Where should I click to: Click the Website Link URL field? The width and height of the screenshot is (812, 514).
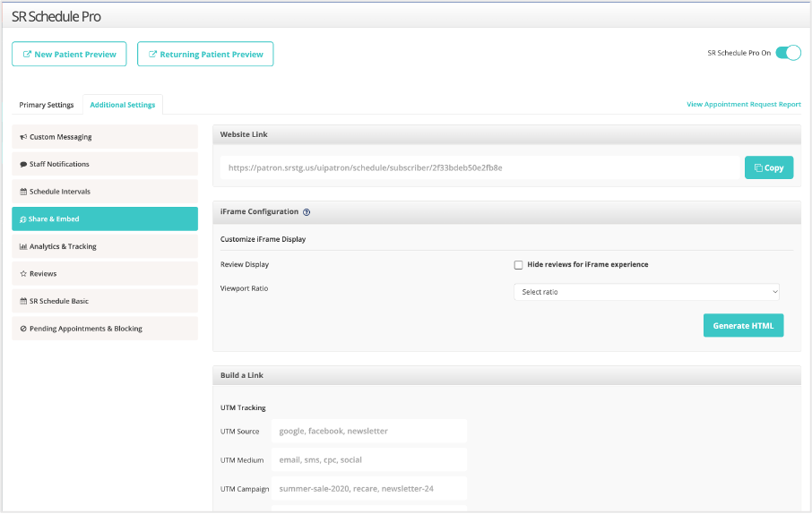pyautogui.click(x=480, y=167)
